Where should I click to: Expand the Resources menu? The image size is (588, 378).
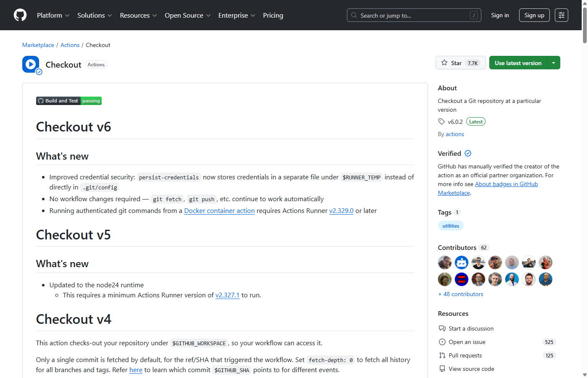[138, 15]
